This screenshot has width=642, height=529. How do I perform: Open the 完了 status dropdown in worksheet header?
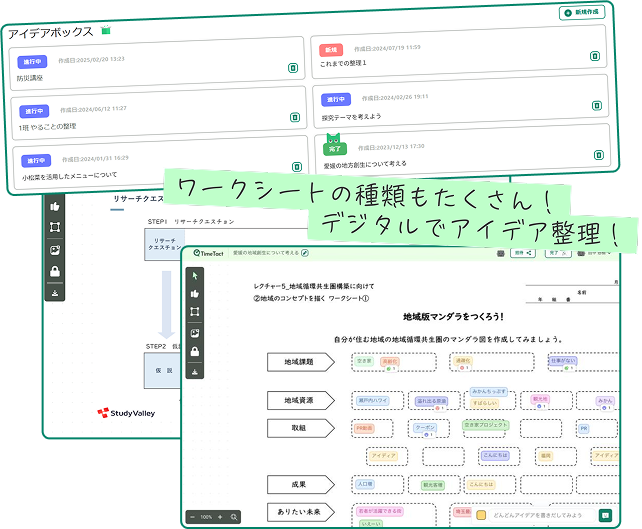[x=556, y=254]
